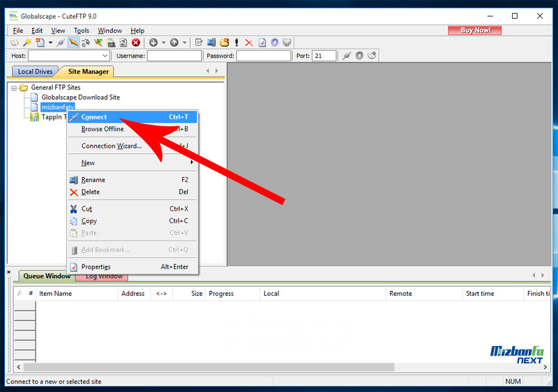The width and height of the screenshot is (558, 392).
Task: Select Properties in the context menu
Action: coord(96,266)
